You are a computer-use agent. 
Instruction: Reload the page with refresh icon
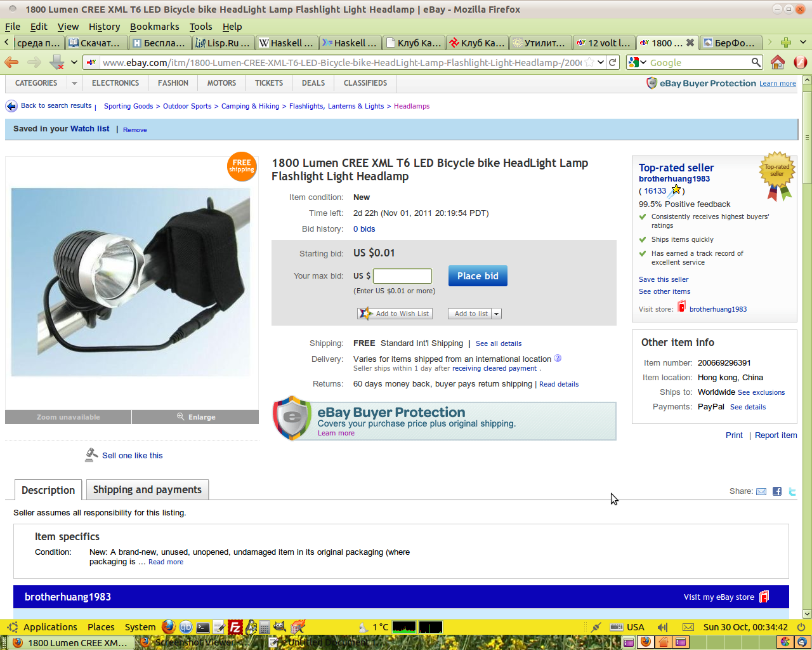(612, 62)
